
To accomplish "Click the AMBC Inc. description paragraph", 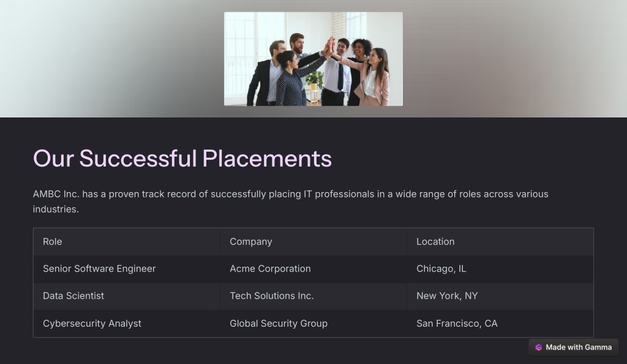I will (x=290, y=201).
